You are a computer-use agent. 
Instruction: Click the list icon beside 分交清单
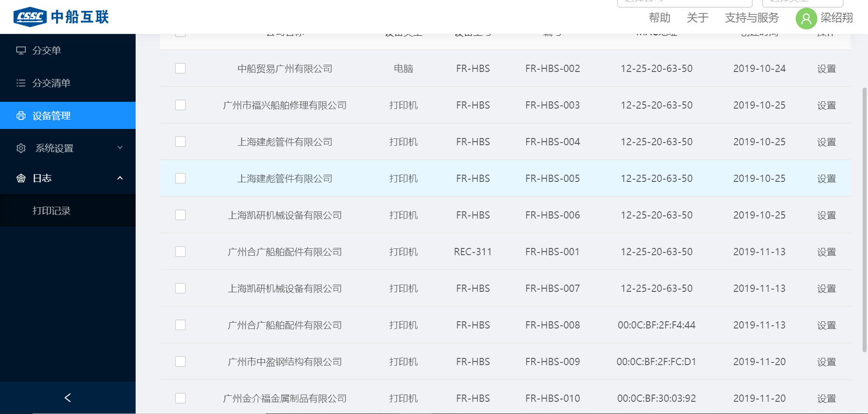pos(21,83)
